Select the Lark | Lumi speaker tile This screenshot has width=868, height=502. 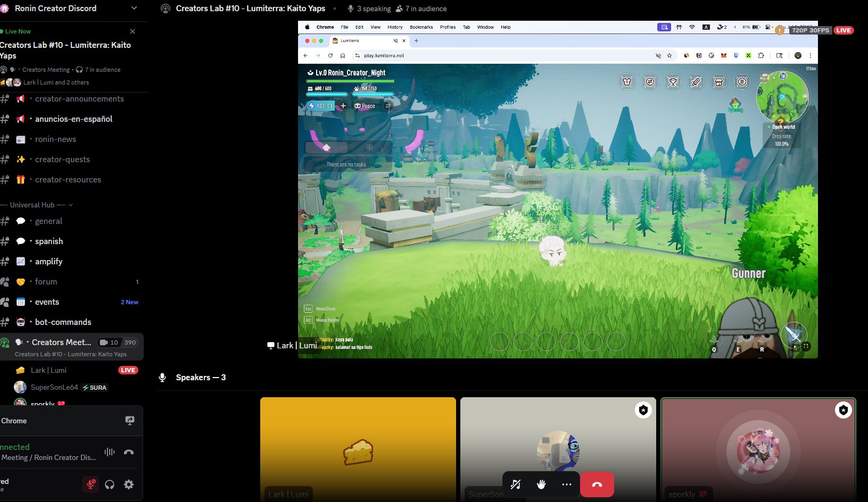358,449
